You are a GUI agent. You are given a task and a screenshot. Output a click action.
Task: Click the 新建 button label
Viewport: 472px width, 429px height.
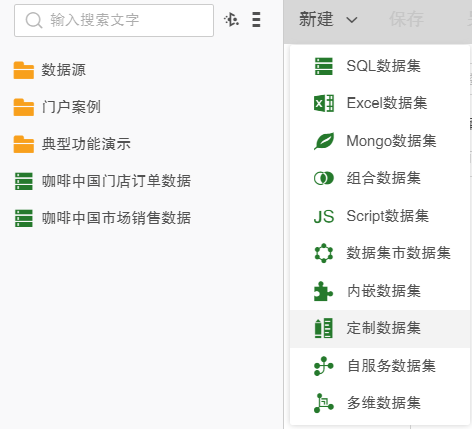coord(316,19)
